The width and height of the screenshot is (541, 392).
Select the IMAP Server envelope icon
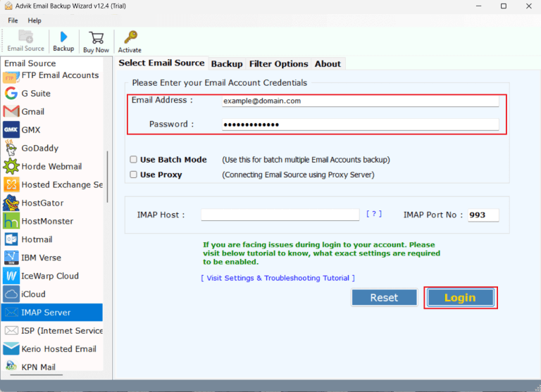click(11, 312)
